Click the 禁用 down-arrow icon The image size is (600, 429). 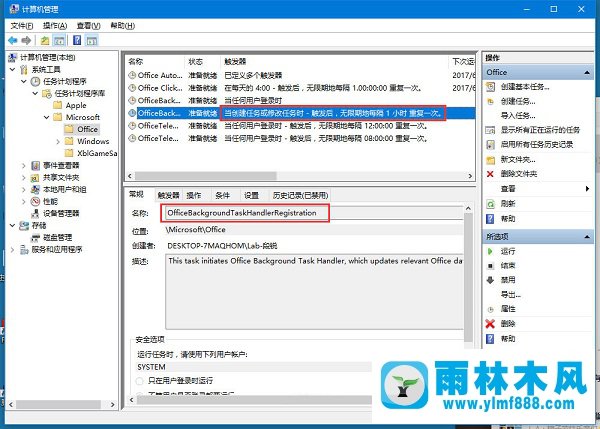click(x=490, y=280)
